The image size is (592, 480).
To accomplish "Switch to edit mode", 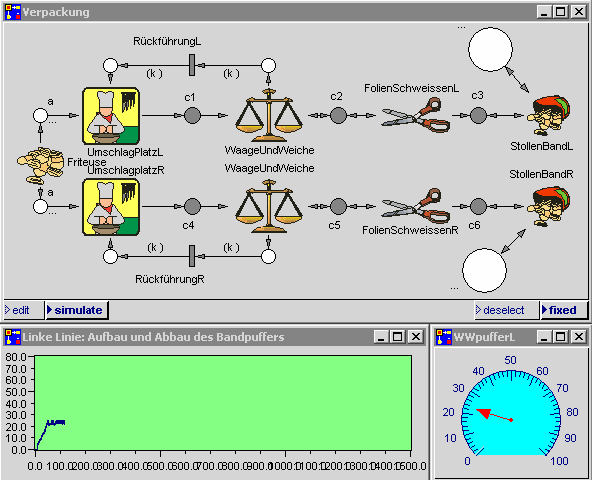I will point(23,310).
